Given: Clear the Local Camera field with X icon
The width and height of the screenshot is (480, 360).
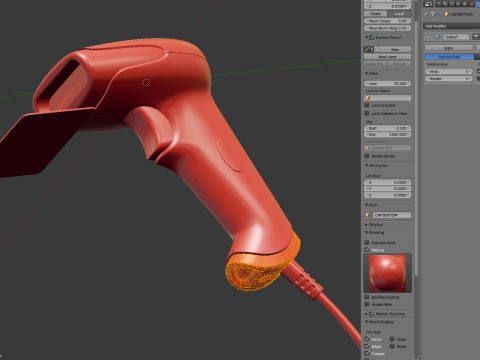Looking at the screenshot, I should tap(408, 148).
